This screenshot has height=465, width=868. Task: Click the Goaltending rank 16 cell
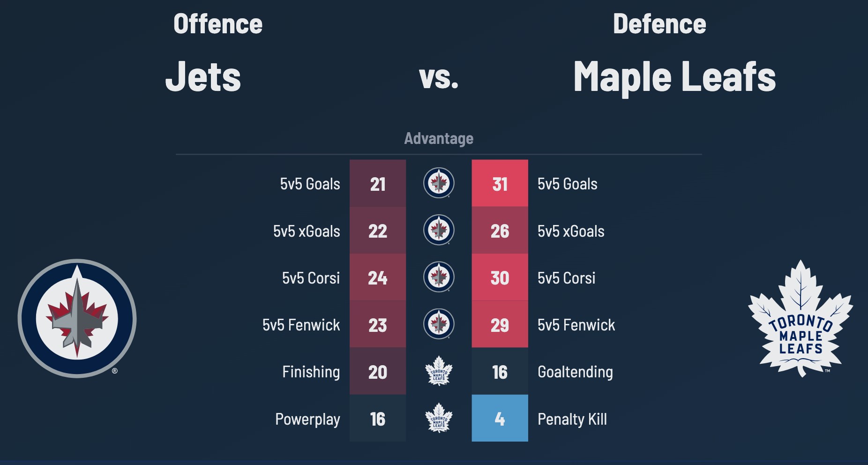(x=500, y=371)
